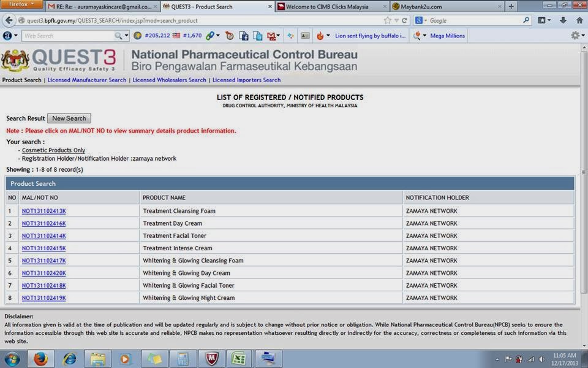Expand the Hot Pages flame dropdown arrow
Image resolution: width=588 pixels, height=368 pixels.
328,36
